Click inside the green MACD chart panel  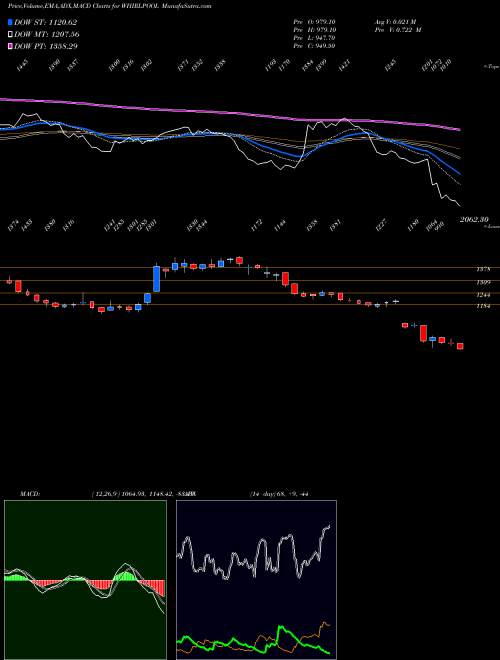click(x=85, y=580)
